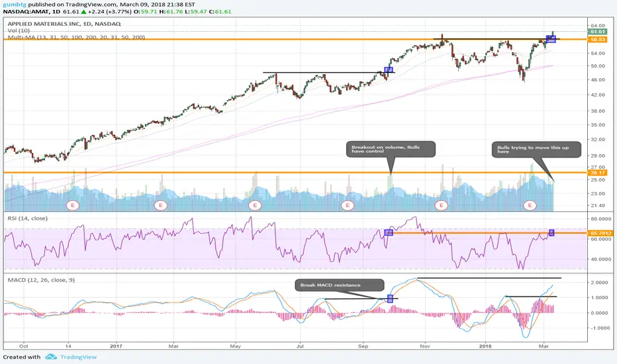This screenshot has width=617, height=364.
Task: Select the 'Breakout on volume, Bulls have control' callout
Action: (x=391, y=150)
